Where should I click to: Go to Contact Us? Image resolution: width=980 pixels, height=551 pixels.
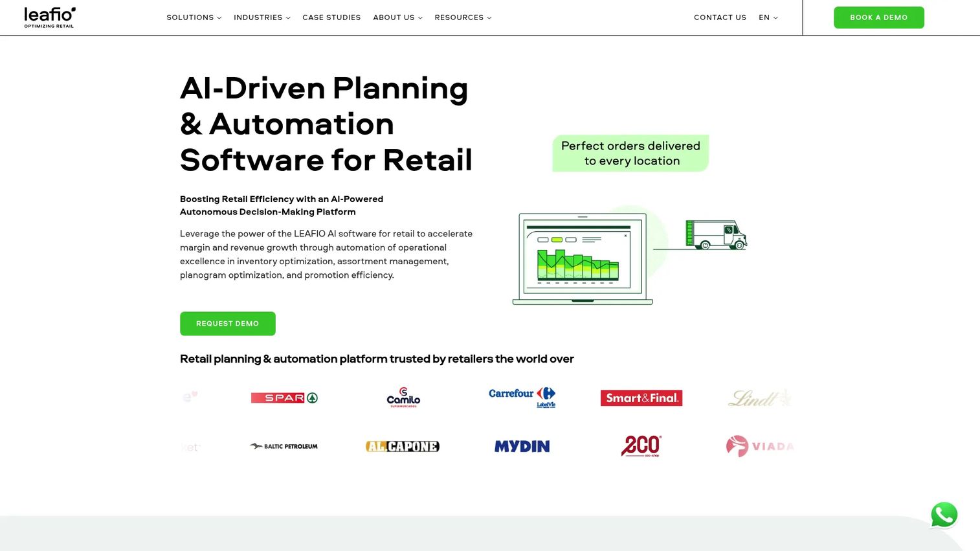pyautogui.click(x=720, y=17)
